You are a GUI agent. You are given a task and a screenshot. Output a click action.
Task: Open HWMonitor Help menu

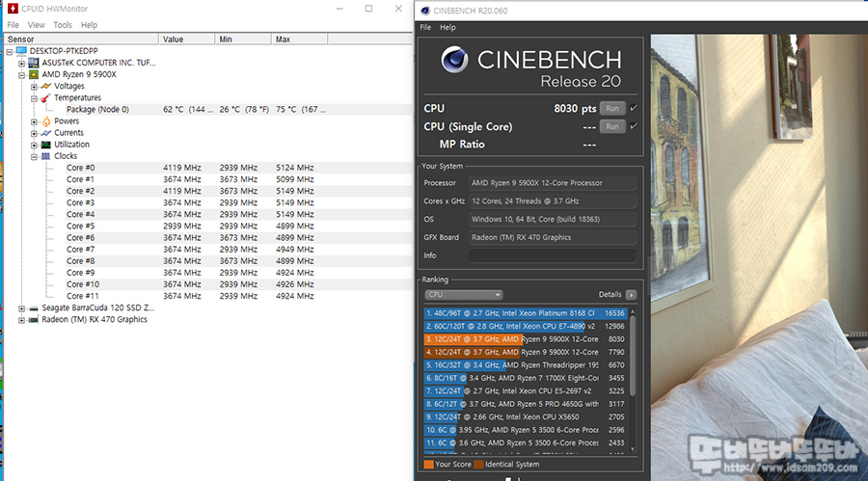pyautogui.click(x=89, y=25)
